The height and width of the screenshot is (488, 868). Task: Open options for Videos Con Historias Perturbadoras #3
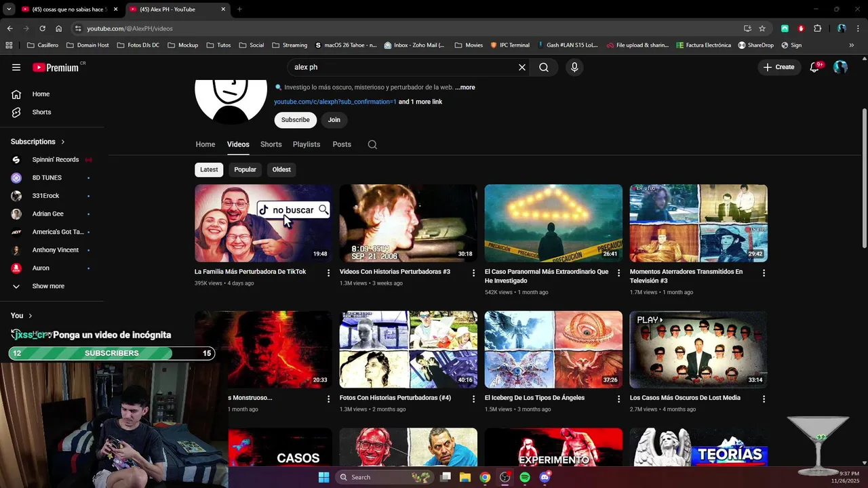pos(474,272)
